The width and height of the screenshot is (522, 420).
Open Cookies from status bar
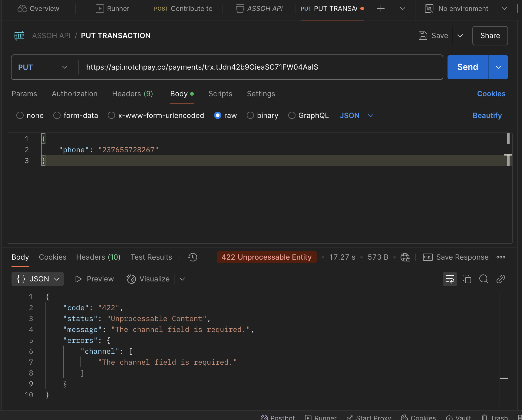point(418,418)
